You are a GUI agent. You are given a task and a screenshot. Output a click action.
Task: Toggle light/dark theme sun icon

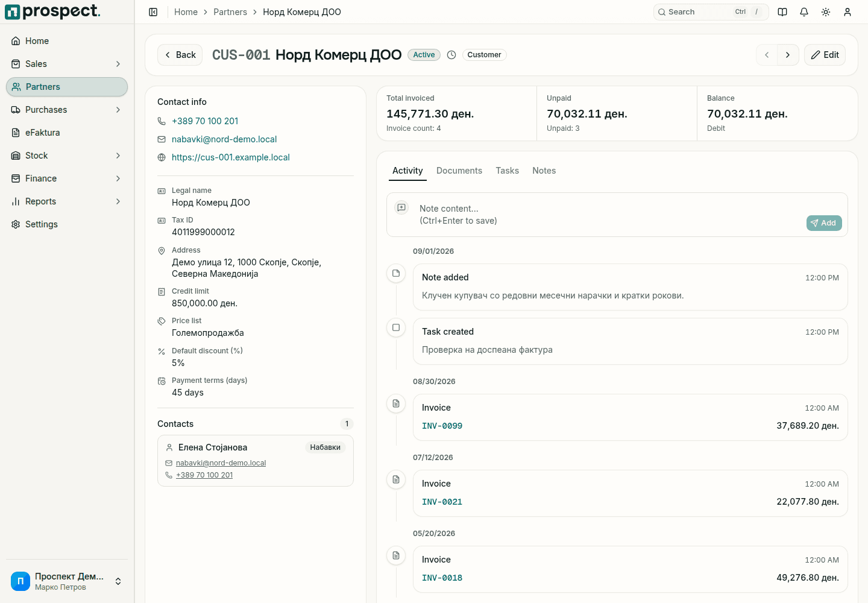(x=826, y=12)
